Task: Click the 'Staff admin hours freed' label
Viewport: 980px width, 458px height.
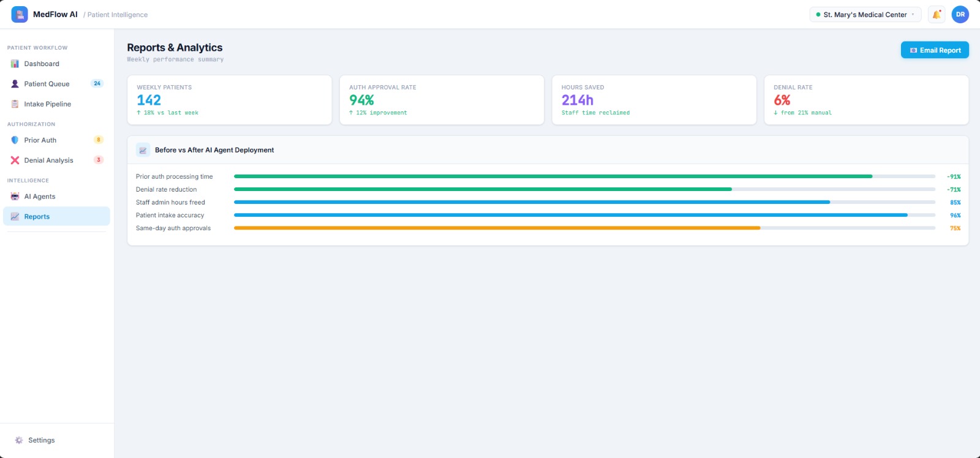Action: 170,203
